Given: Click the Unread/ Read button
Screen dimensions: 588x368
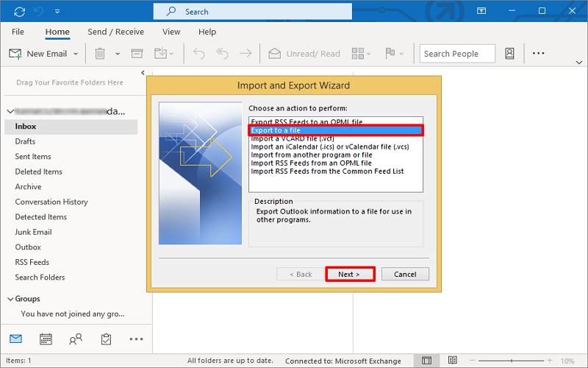Looking at the screenshot, I should tap(304, 54).
